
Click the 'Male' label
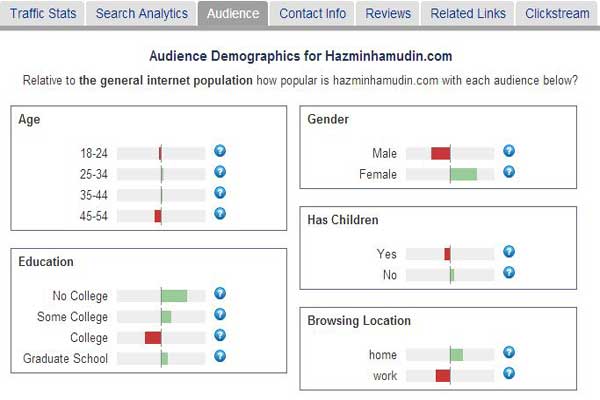click(384, 153)
